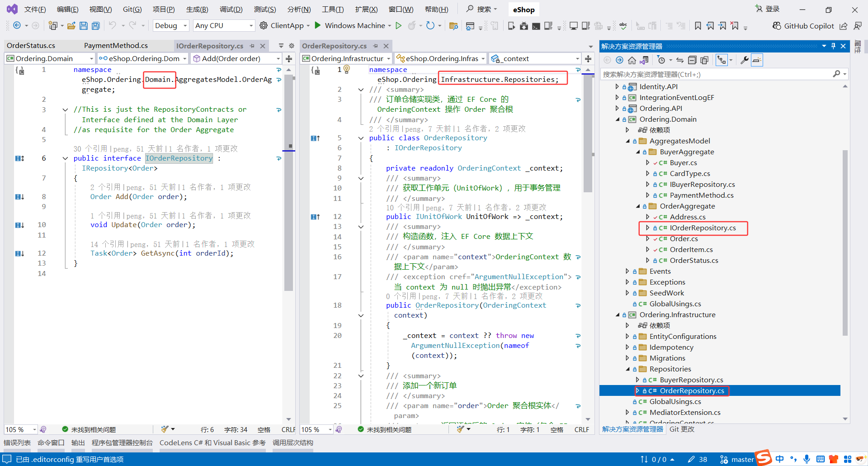Open the Git 更改 panel tab
Screen dimensions: 868x466
[682, 429]
